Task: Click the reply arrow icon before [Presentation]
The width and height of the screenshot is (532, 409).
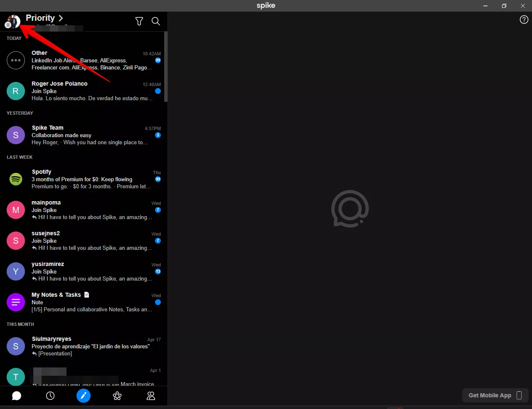Action: pos(34,354)
